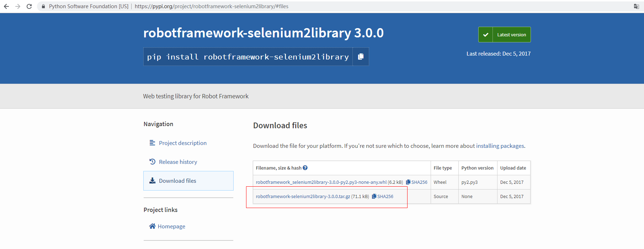Download the py2.py3-none-any.whl file
644x249 pixels.
321,182
